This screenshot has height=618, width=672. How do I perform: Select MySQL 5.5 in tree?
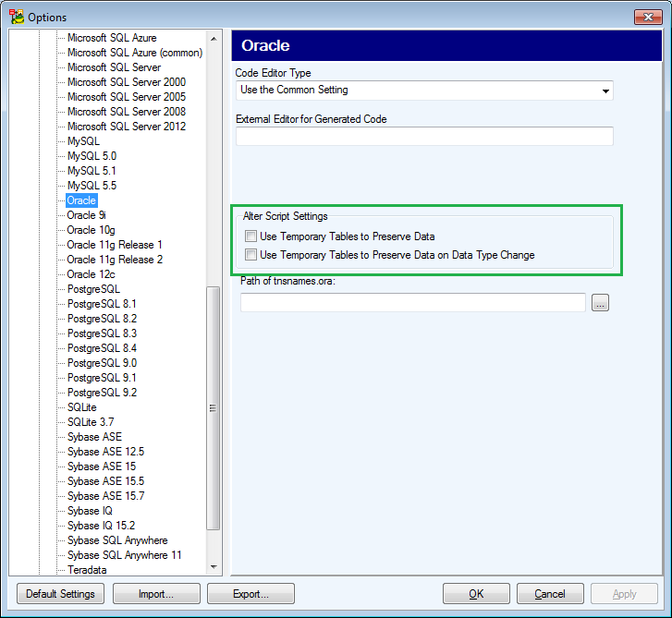point(92,186)
